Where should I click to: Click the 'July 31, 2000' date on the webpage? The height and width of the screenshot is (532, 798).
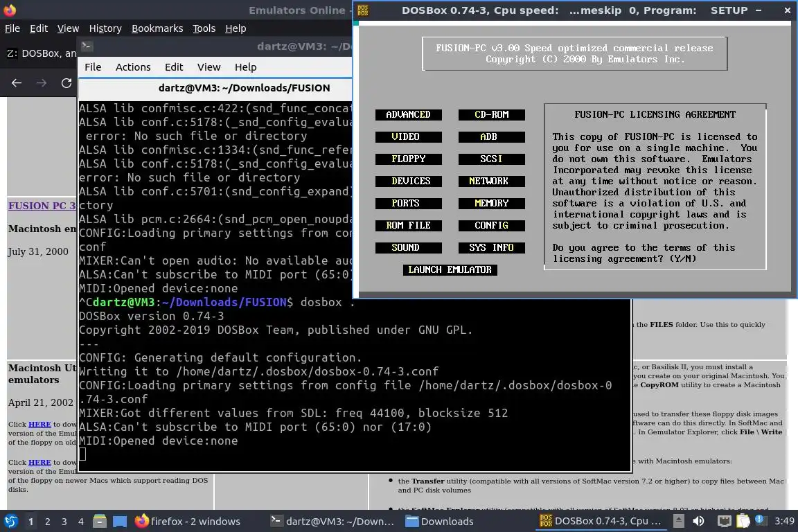(x=38, y=251)
